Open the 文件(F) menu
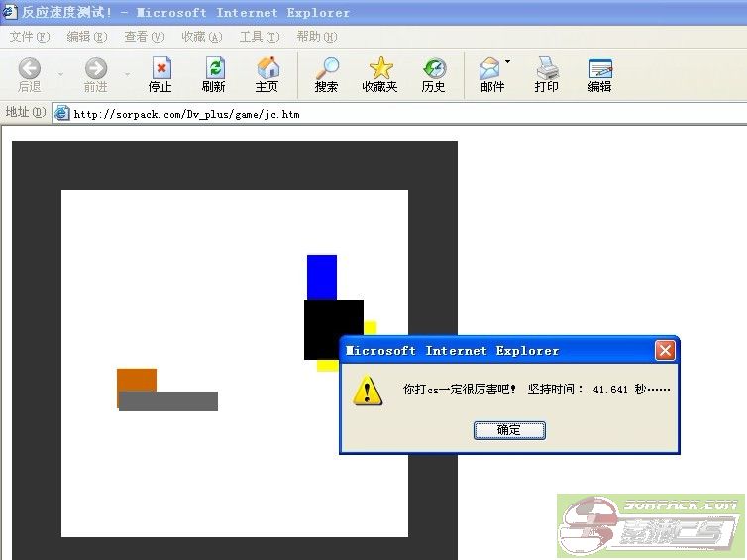 [29, 37]
